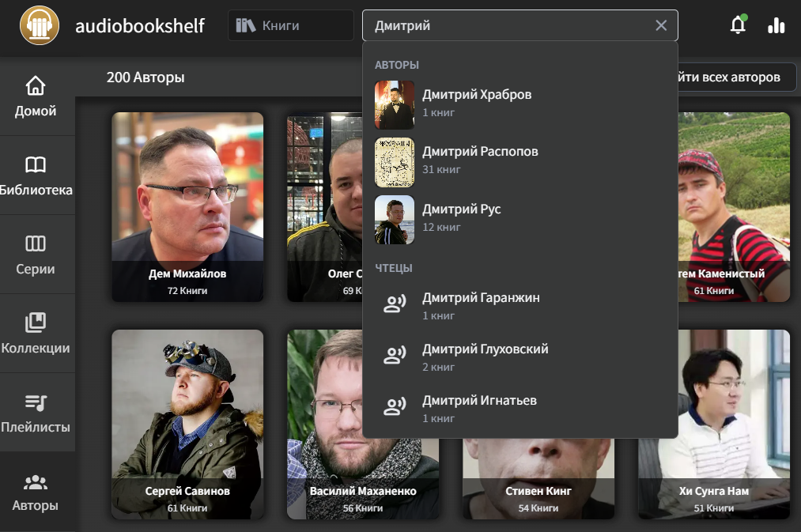This screenshot has height=532, width=801.
Task: Select narrator Дмитрий Глуховский
Action: (x=485, y=357)
